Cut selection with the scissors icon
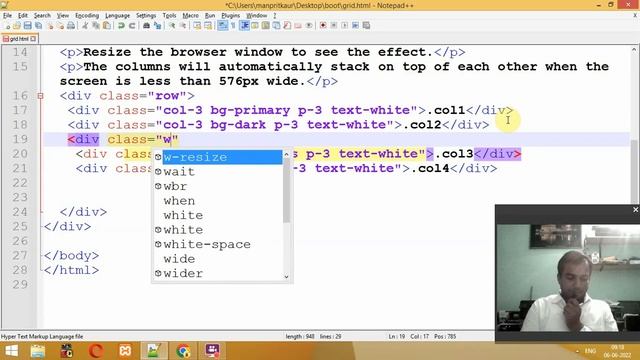The image size is (640, 360). [85, 25]
